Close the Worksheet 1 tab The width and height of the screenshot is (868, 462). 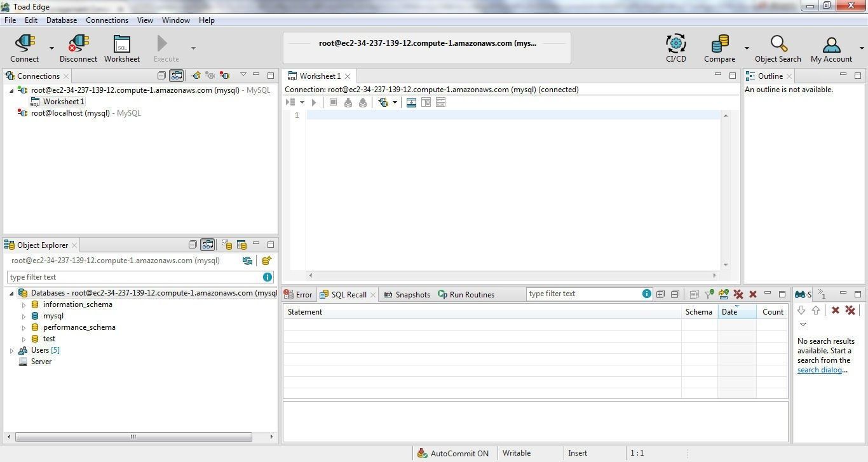(348, 76)
